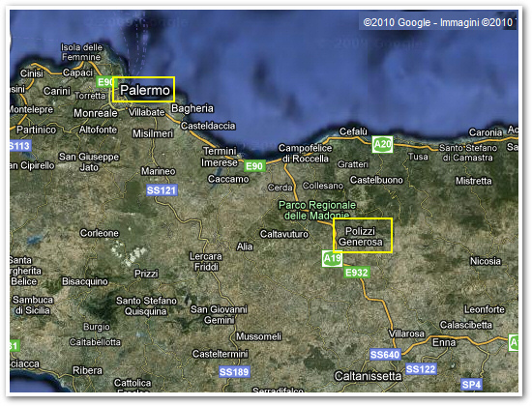Click the Castelbuono town label

tap(376, 180)
